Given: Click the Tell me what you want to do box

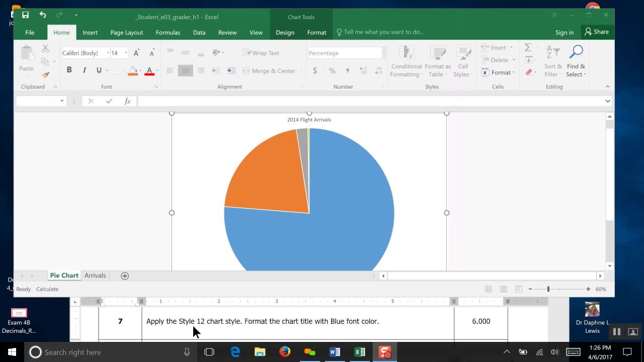Looking at the screenshot, I should coord(380,32).
